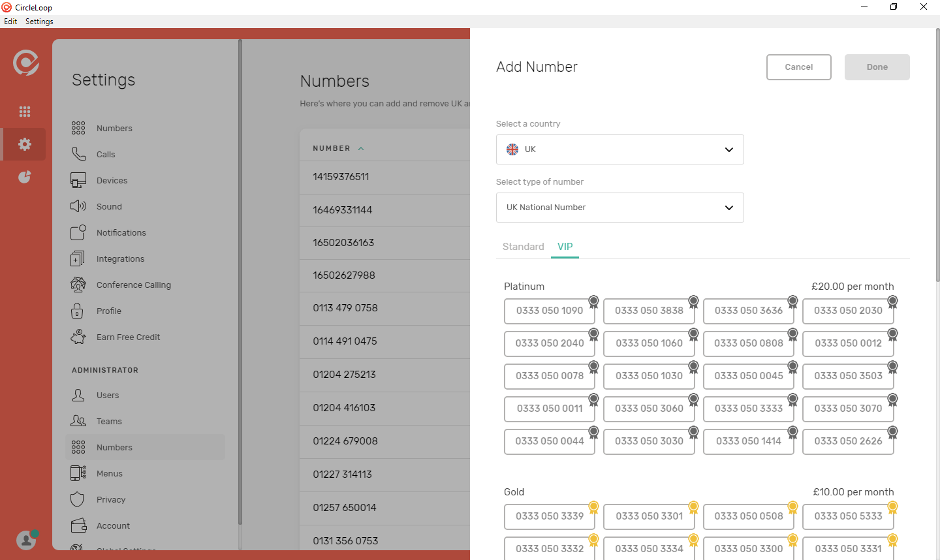940x560 pixels.
Task: Choose gold number 0333 050 3339
Action: (549, 516)
